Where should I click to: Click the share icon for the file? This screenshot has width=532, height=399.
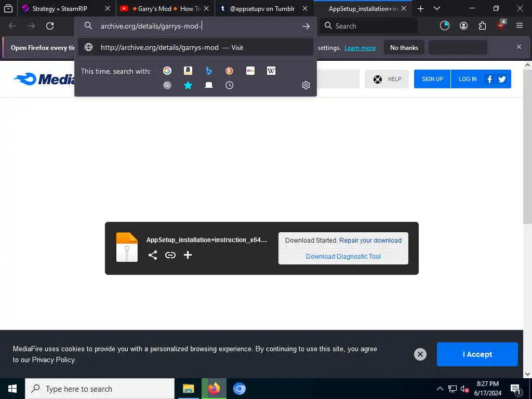(x=153, y=255)
